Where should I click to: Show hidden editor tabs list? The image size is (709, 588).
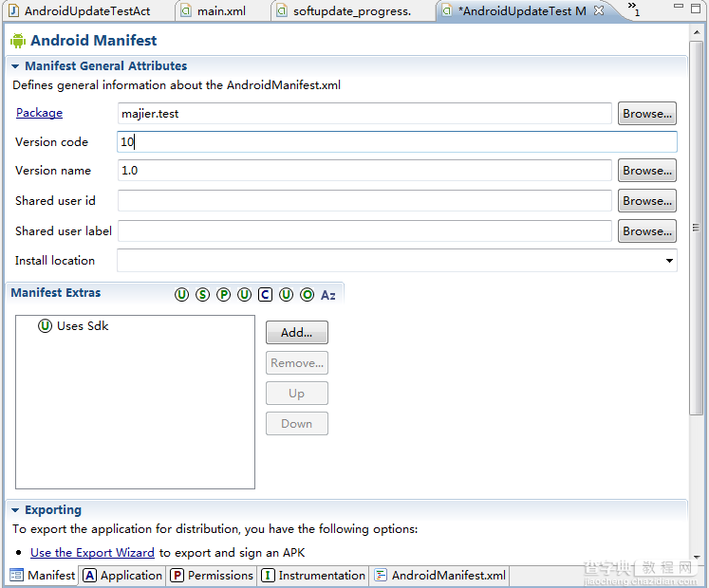tap(633, 9)
